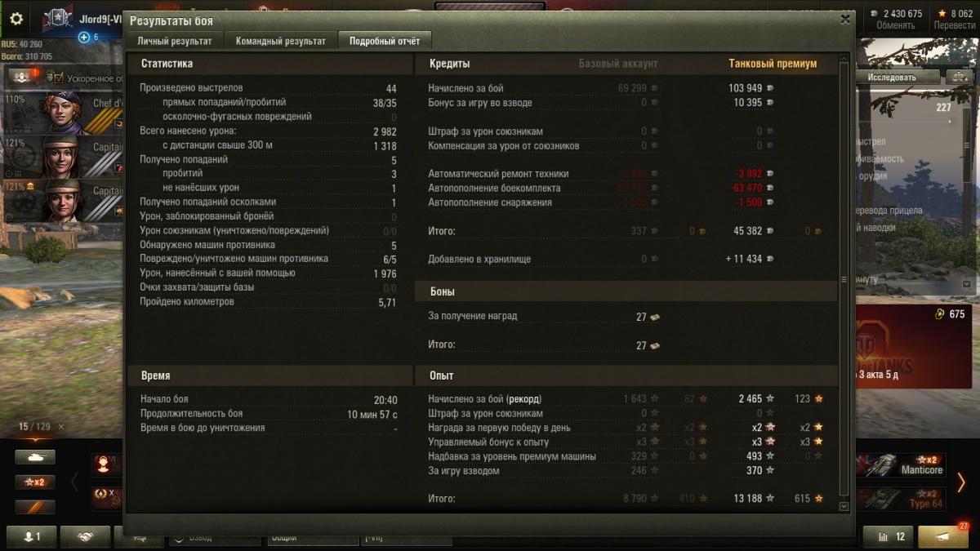Click Обменять under the credits balance
The image size is (980, 551).
[896, 25]
